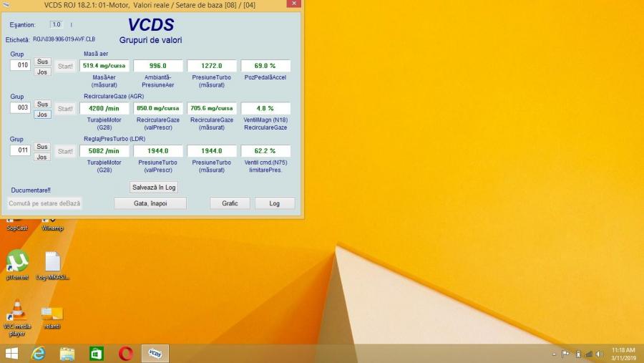The height and width of the screenshot is (363, 644).
Task: Click the Gata, înapoi button
Action: point(150,203)
